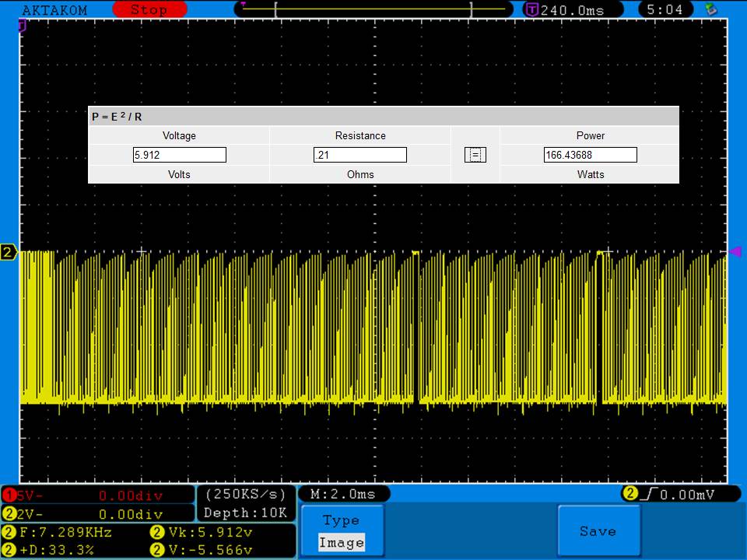Click the horizontal trigger position T icon
This screenshot has height=560, width=747.
[x=532, y=10]
